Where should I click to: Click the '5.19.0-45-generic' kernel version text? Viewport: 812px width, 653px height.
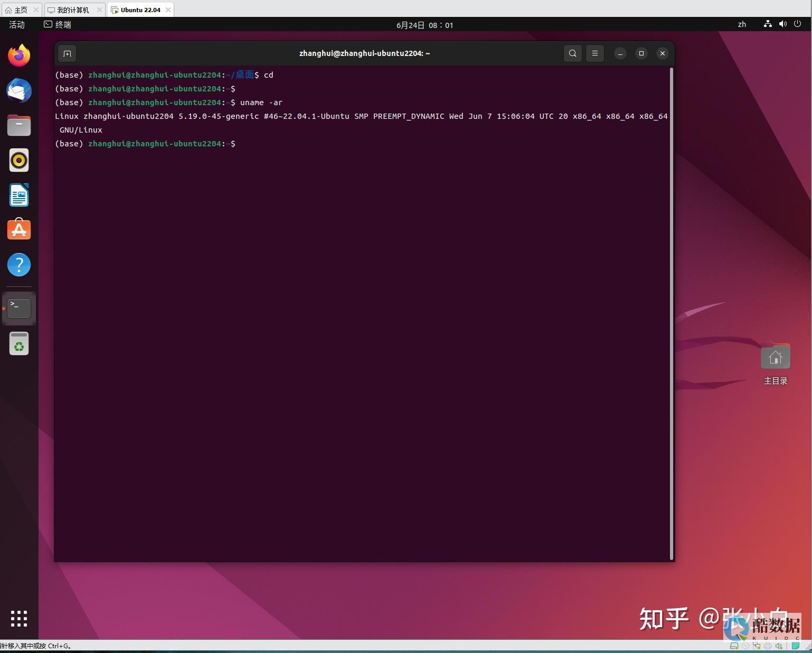point(219,116)
